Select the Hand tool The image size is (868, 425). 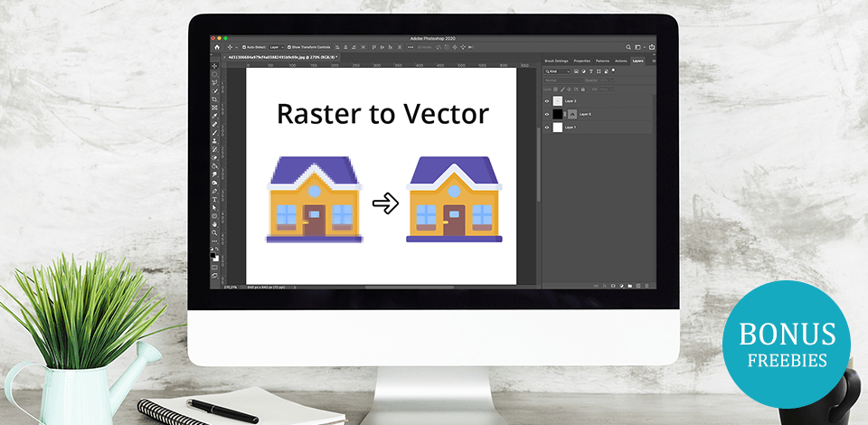pos(215,224)
